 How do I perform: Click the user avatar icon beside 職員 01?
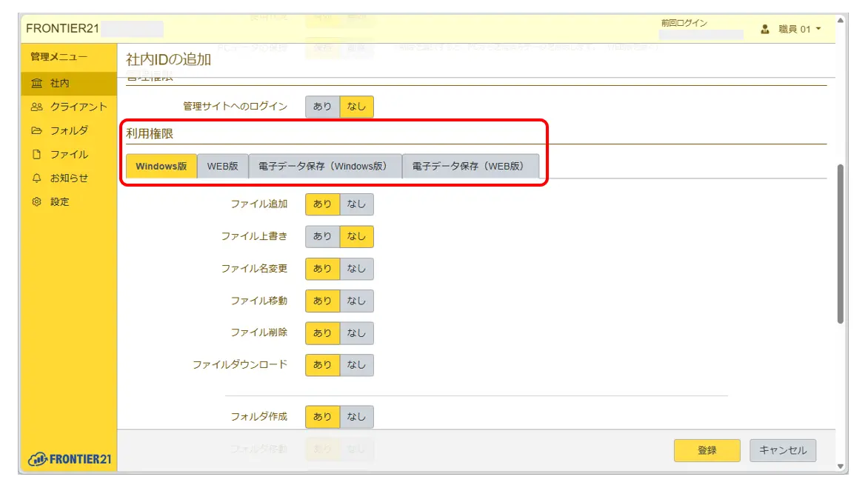(x=765, y=30)
